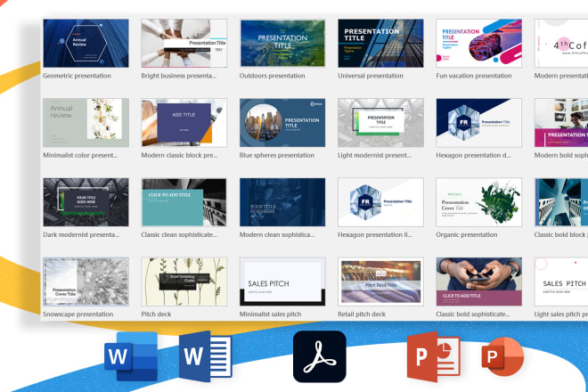This screenshot has width=588, height=392.
Task: Select the Light modernist presentation thumbnail
Action: click(380, 123)
